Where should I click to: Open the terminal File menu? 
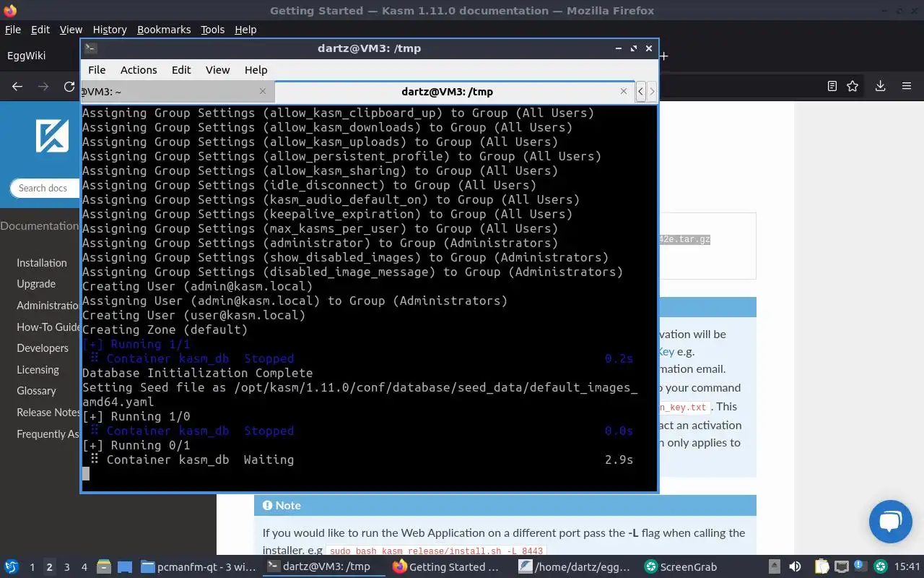coord(97,70)
